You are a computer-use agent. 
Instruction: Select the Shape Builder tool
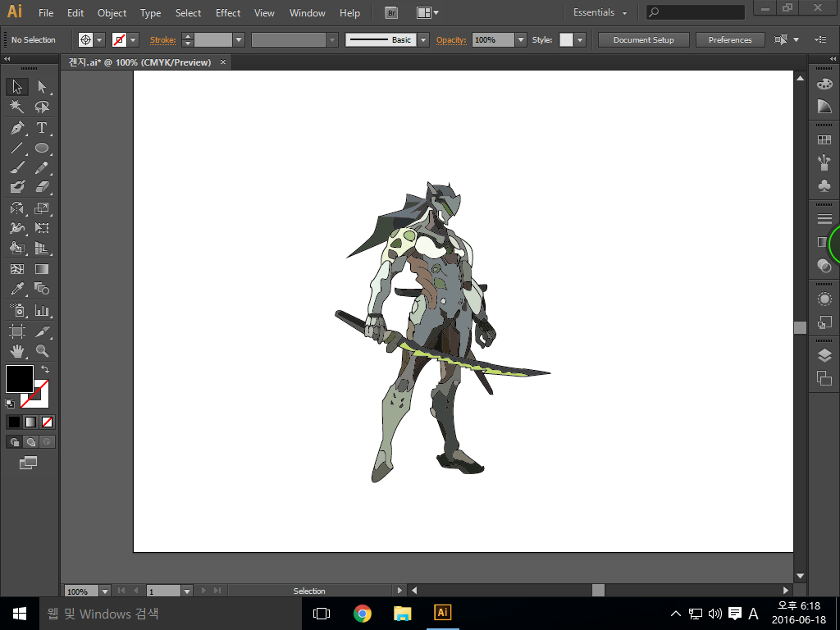[17, 248]
